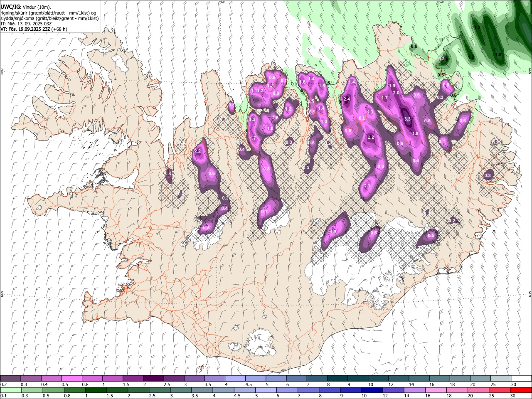
Task: Pick the purple snow swatch starting at 0.2
Action: click(x=10, y=379)
